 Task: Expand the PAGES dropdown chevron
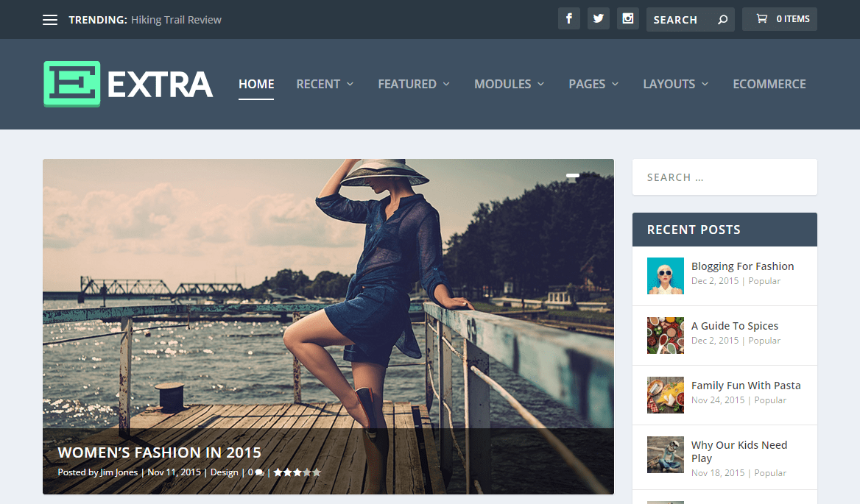(615, 84)
